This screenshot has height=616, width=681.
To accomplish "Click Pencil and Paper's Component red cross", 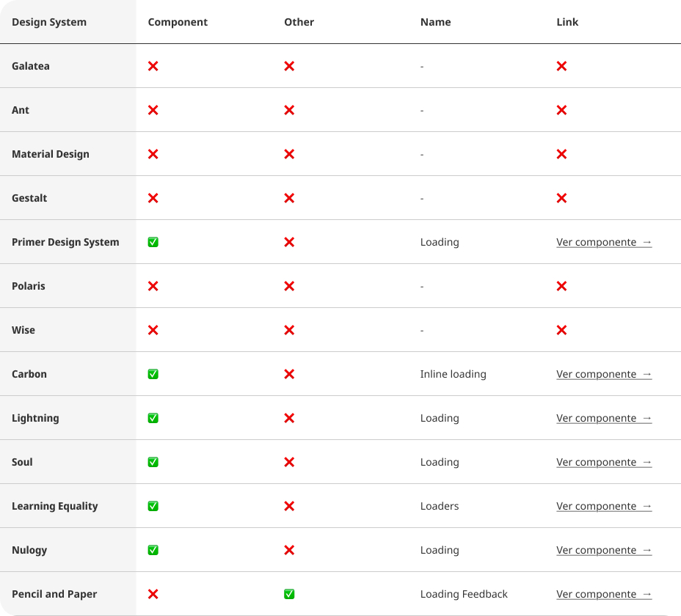I will [153, 594].
